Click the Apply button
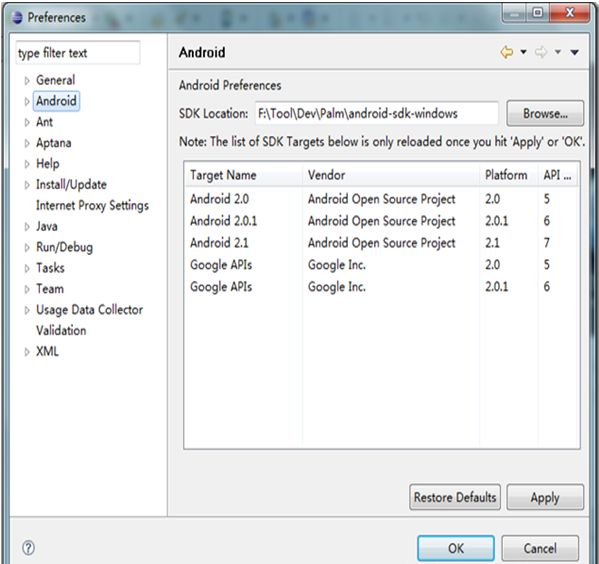The image size is (599, 564). coord(545,497)
